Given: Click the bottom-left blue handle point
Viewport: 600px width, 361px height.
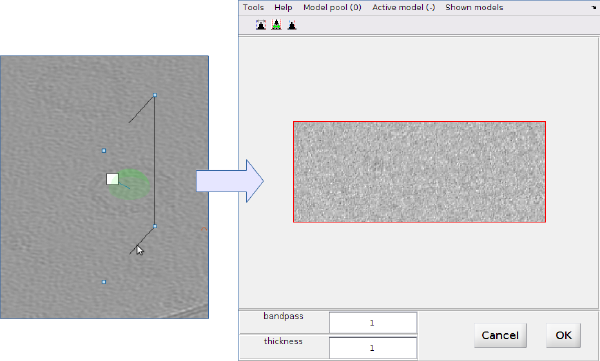Looking at the screenshot, I should tap(104, 282).
